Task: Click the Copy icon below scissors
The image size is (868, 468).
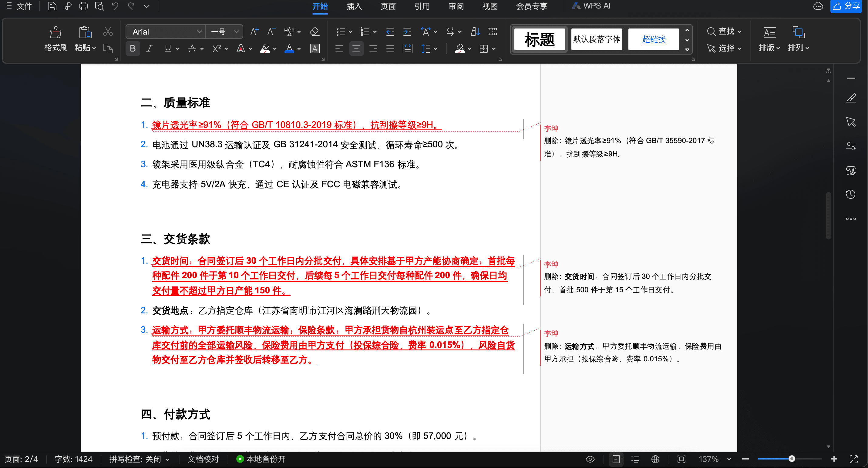Action: (x=107, y=48)
